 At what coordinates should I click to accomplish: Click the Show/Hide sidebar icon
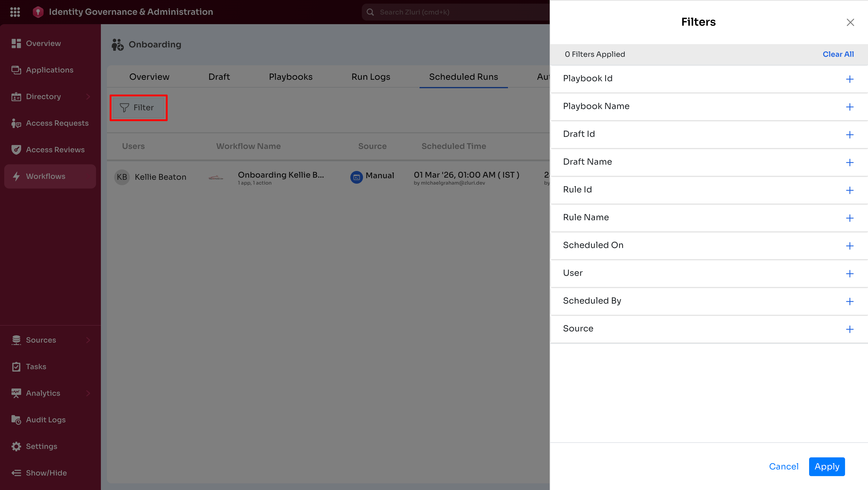point(16,473)
